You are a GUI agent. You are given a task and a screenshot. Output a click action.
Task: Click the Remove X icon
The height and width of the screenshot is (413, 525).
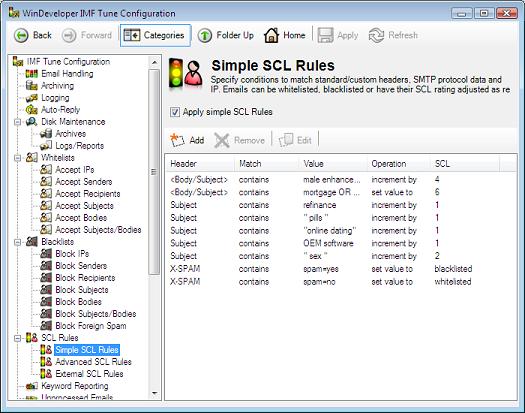click(x=221, y=140)
